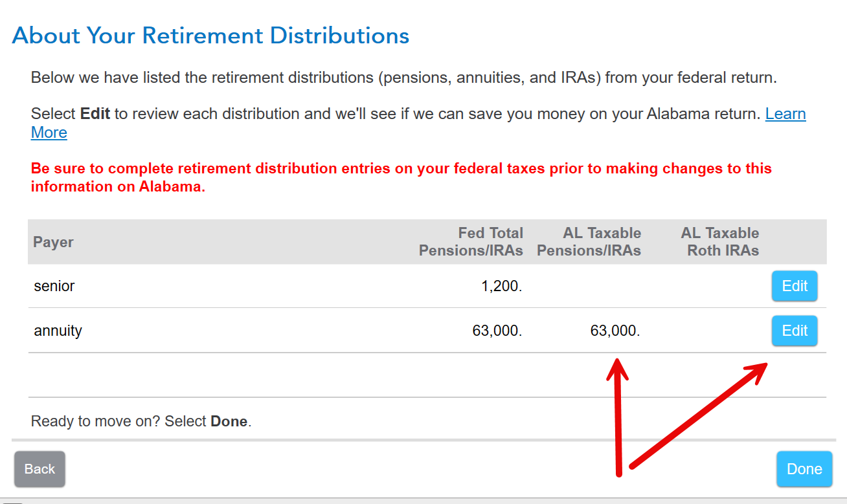
Task: Click the Payer column header
Action: click(53, 242)
